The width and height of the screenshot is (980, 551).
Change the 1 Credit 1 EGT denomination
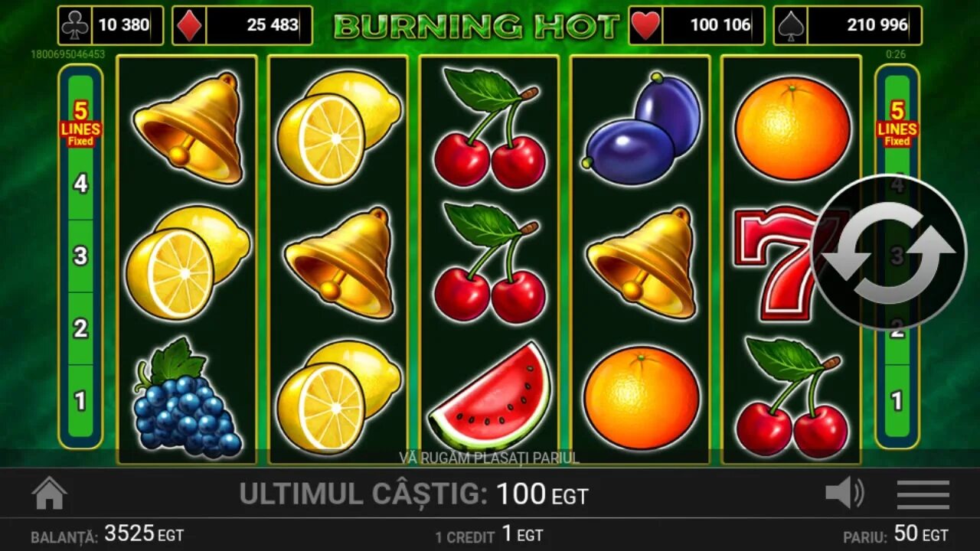(488, 535)
